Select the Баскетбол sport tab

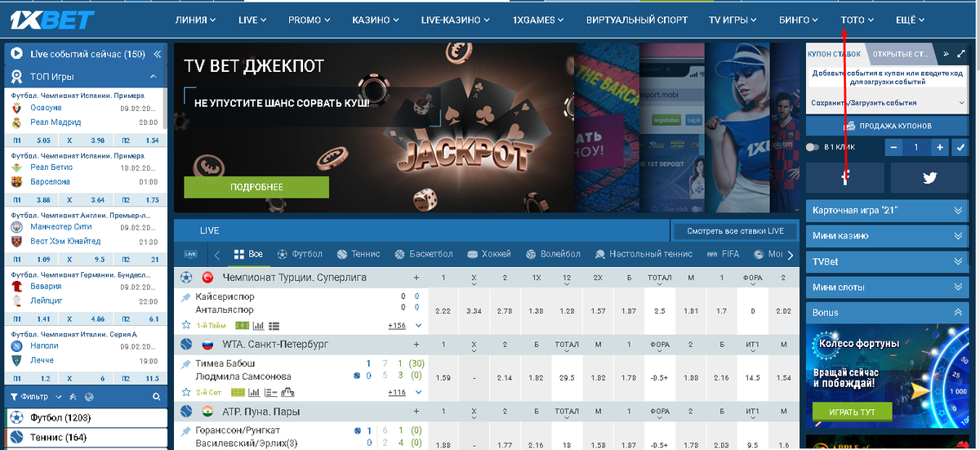[x=423, y=254]
